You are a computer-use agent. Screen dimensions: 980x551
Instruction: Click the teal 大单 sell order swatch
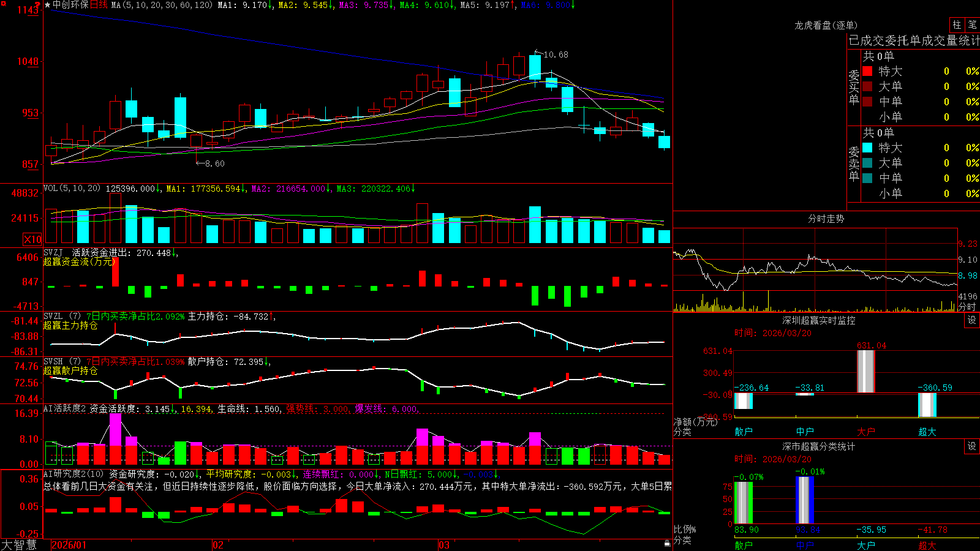point(867,163)
